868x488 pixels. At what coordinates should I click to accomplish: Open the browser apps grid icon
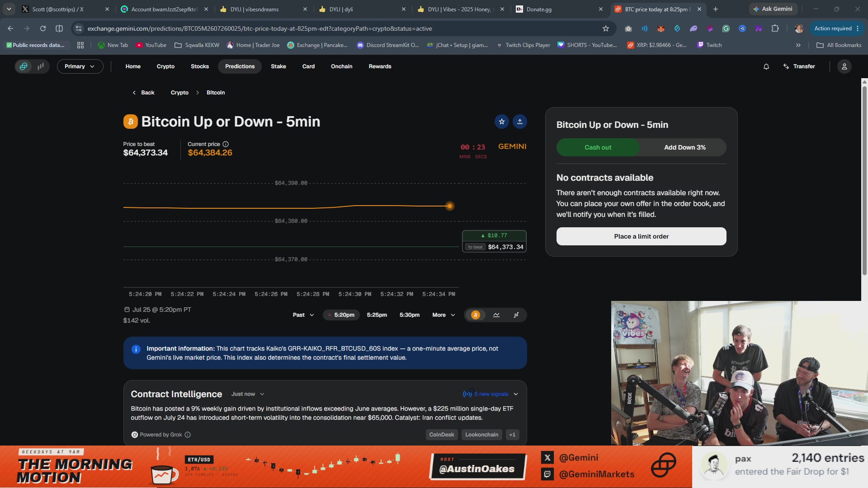click(80, 45)
